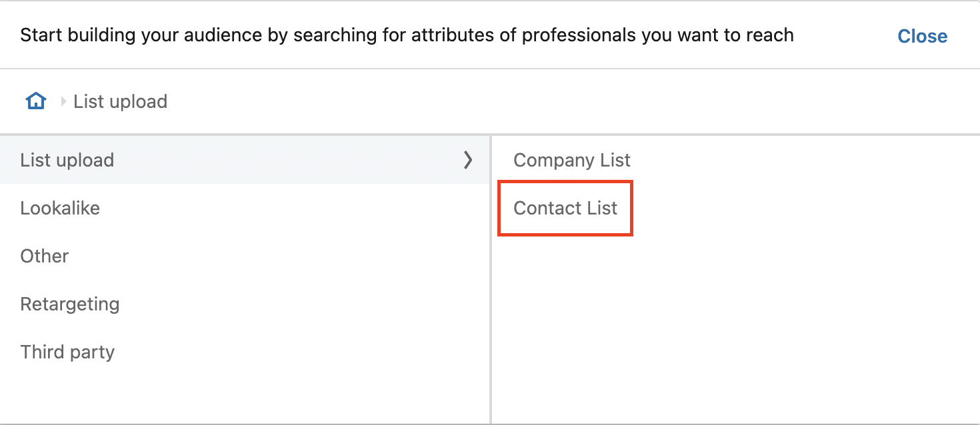Click the separator line below the header
The width and height of the screenshot is (980, 425).
point(490,69)
